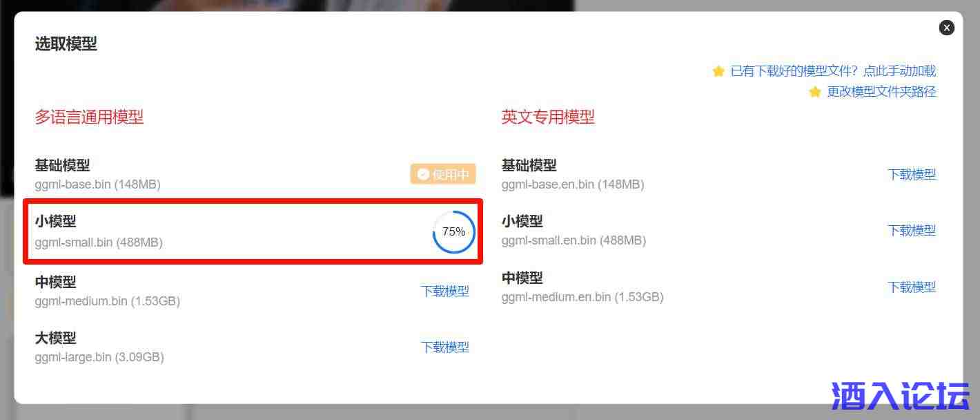Select the English 基础模型 ggml-base.en.bin row
The width and height of the screenshot is (980, 420).
pos(718,175)
